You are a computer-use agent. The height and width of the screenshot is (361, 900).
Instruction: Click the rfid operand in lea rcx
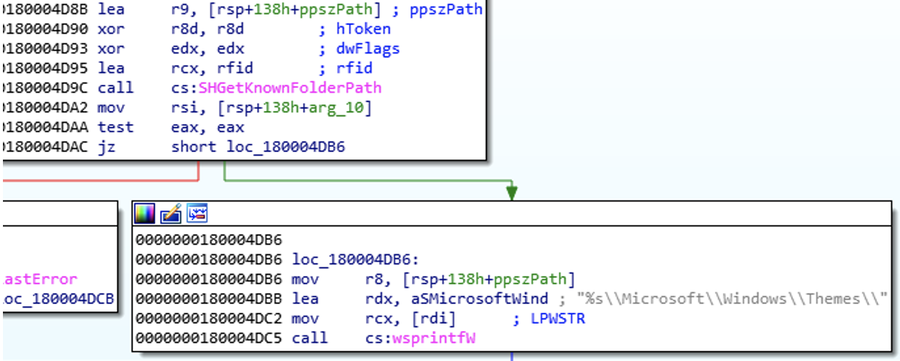click(234, 68)
